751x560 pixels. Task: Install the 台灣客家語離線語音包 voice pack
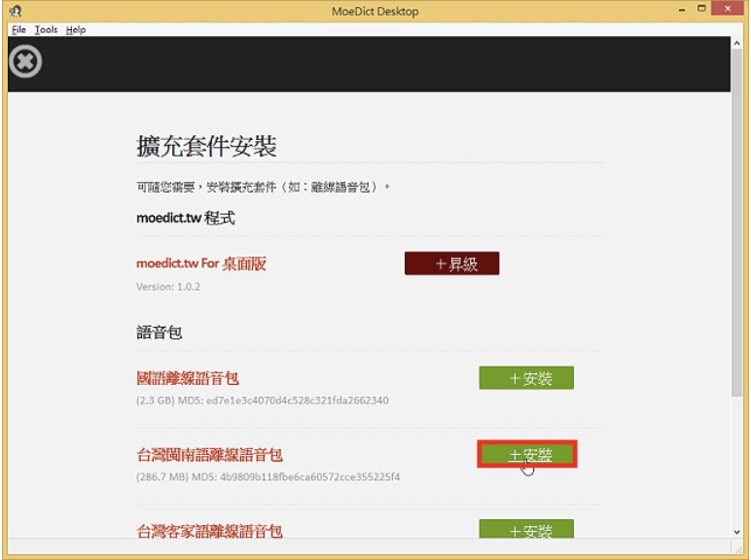526,529
